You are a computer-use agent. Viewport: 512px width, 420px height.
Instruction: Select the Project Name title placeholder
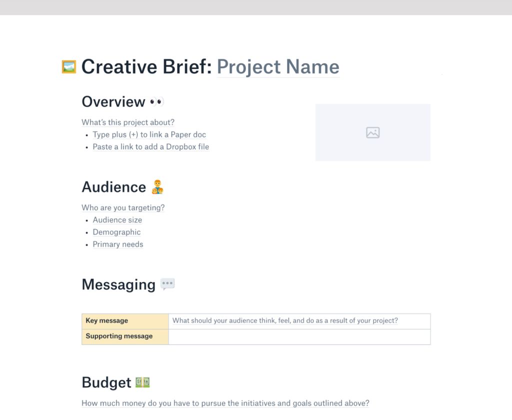(278, 67)
